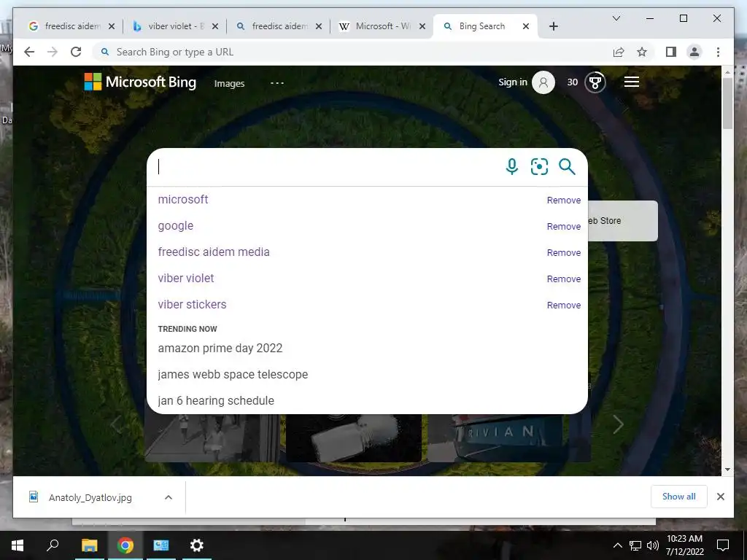This screenshot has width=747, height=560.
Task: Remove freedisc aidem media from history
Action: click(x=564, y=252)
